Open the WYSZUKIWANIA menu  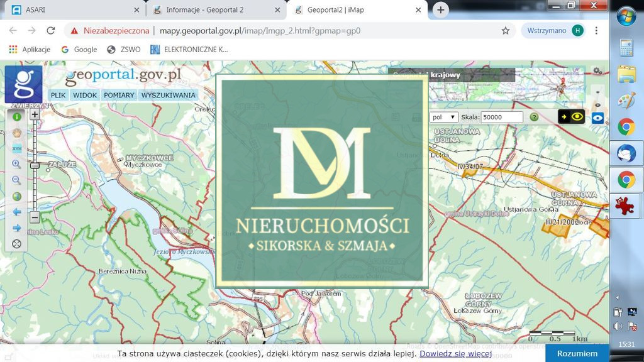[x=169, y=96]
